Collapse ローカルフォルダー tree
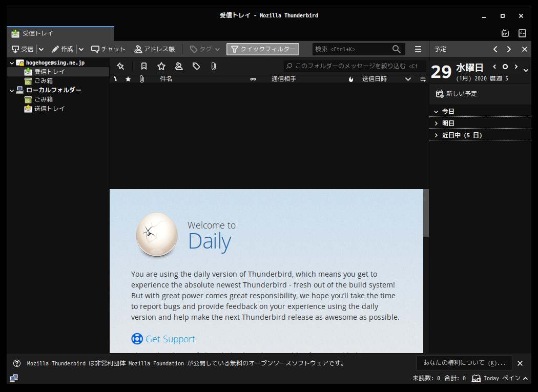This screenshot has height=392, width=538. pos(12,90)
